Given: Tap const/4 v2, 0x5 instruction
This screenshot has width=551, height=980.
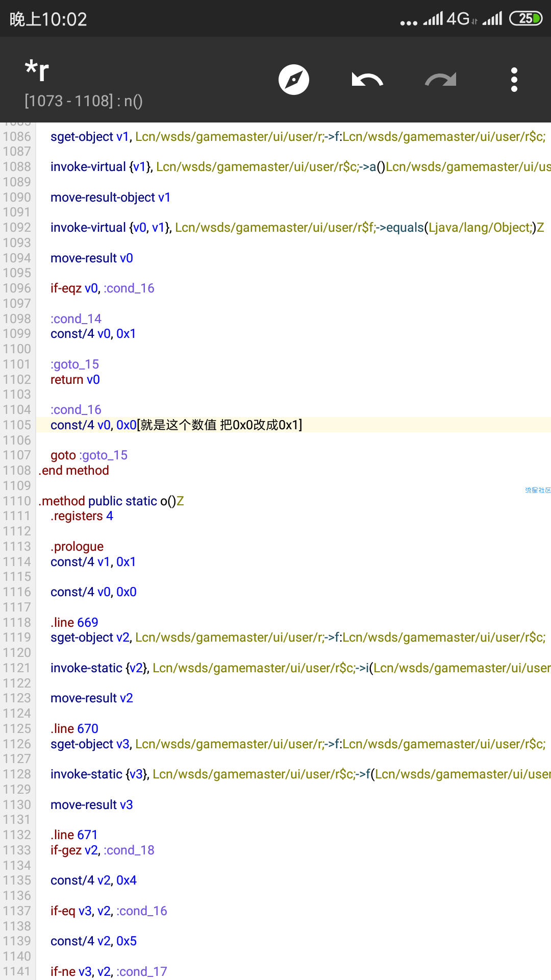Looking at the screenshot, I should coord(93,941).
